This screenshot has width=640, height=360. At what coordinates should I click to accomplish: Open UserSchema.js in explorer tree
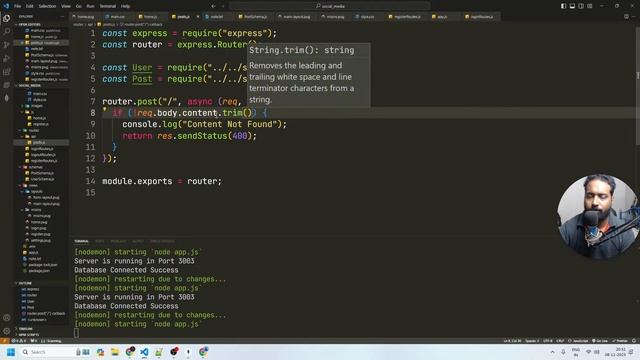[x=42, y=179]
